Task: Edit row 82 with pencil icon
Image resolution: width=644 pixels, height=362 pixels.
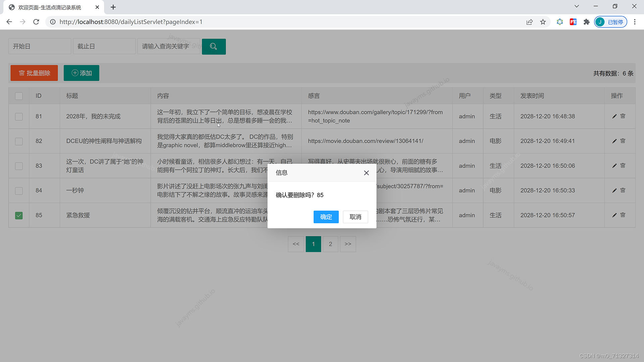Action: coord(614,141)
